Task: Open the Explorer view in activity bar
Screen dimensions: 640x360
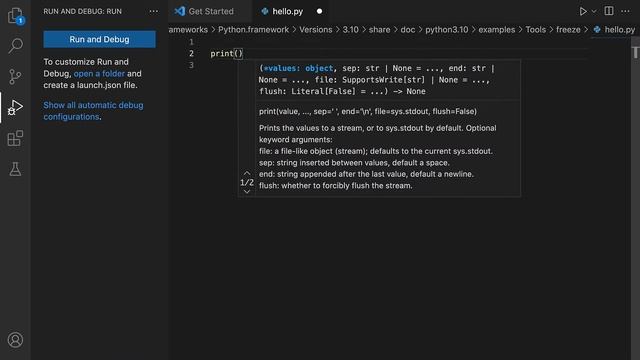Action: (x=16, y=16)
